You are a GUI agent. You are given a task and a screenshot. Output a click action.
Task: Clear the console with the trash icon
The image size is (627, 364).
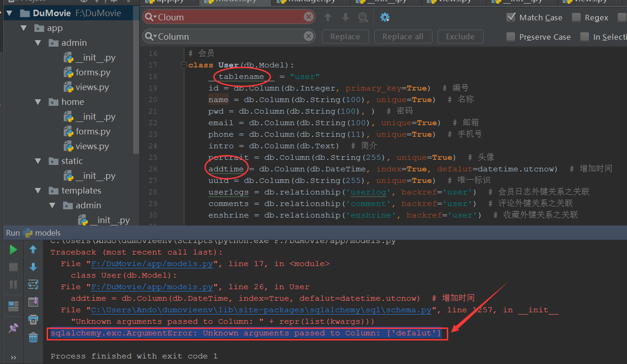pyautogui.click(x=32, y=337)
